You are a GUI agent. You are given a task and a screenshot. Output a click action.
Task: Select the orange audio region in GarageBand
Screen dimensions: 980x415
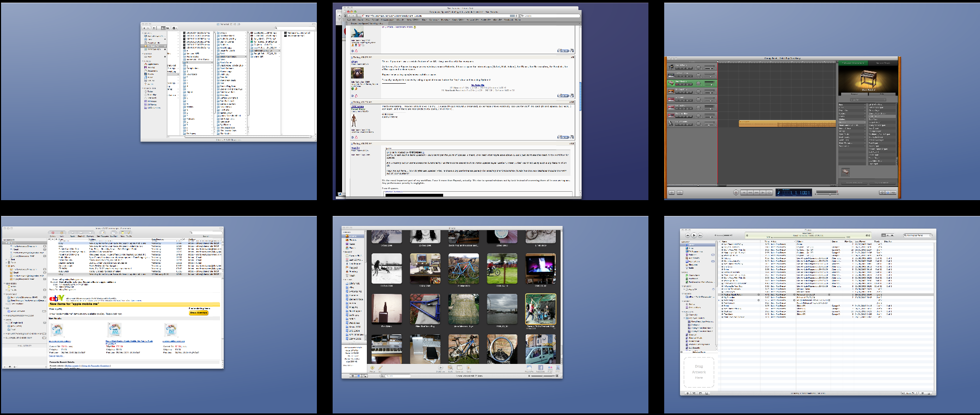pyautogui.click(x=787, y=123)
